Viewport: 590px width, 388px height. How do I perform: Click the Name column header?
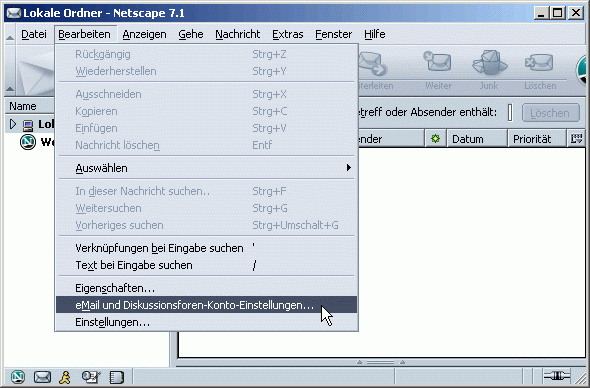point(30,107)
